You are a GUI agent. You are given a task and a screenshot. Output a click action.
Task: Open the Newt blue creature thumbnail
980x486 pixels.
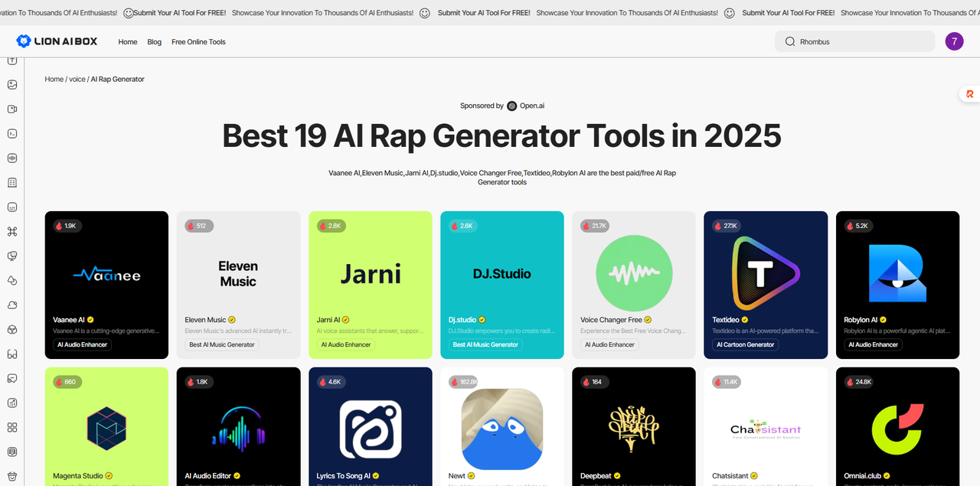502,429
